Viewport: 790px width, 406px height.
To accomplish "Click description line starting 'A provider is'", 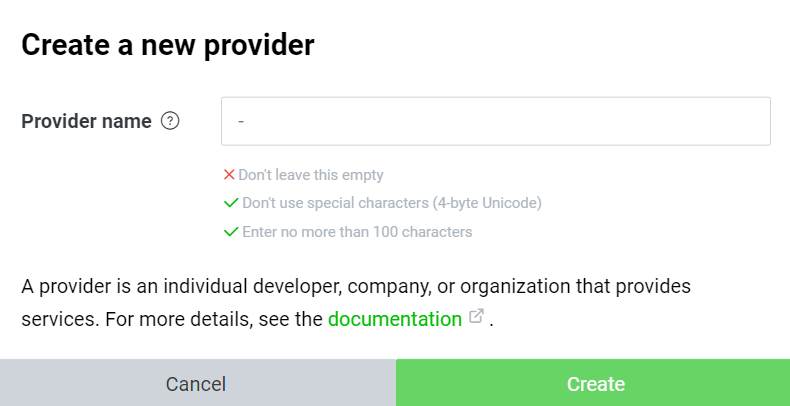I will (x=355, y=287).
